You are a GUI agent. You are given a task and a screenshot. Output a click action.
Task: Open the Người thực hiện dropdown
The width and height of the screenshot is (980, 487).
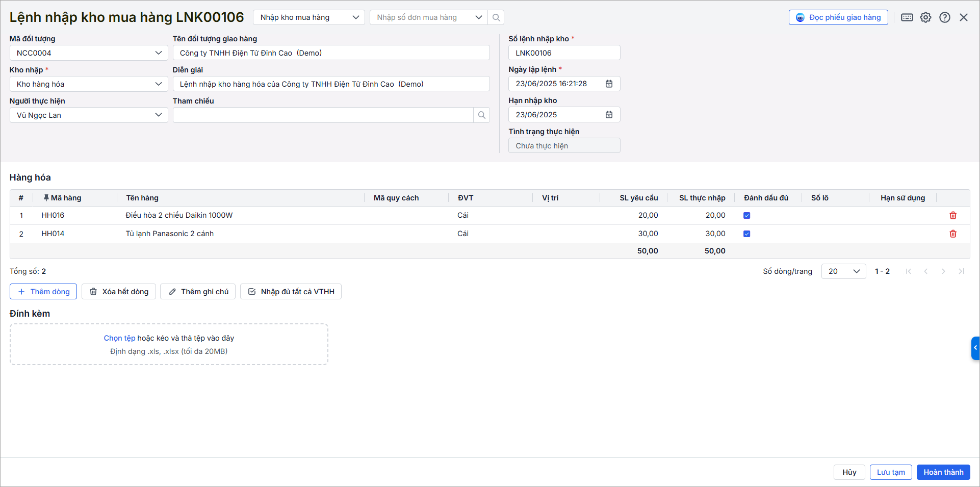point(89,115)
